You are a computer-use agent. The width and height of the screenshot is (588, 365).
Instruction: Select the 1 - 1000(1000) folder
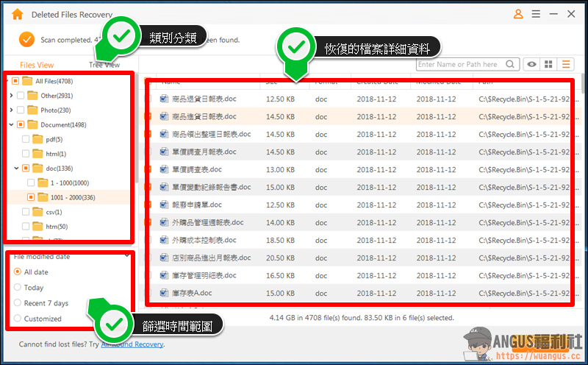pos(70,183)
